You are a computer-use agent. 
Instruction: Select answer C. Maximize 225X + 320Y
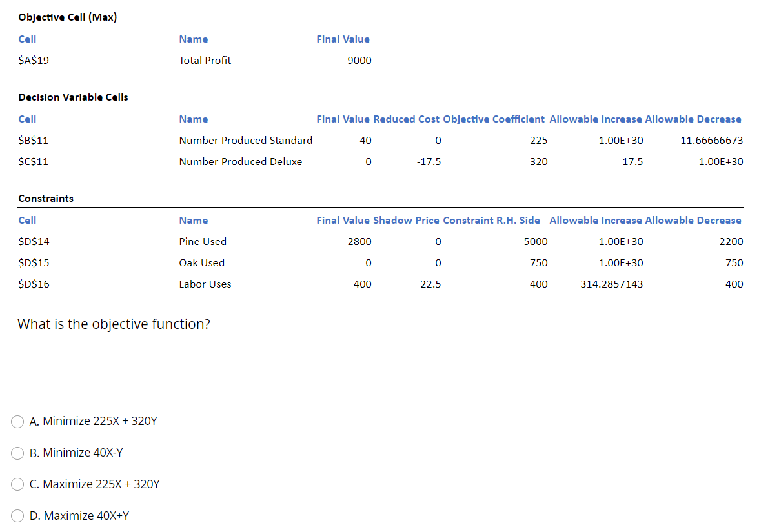click(x=17, y=484)
